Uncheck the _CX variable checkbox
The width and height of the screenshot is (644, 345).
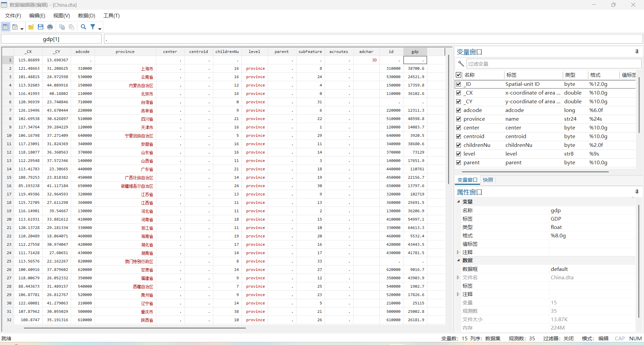point(459,93)
